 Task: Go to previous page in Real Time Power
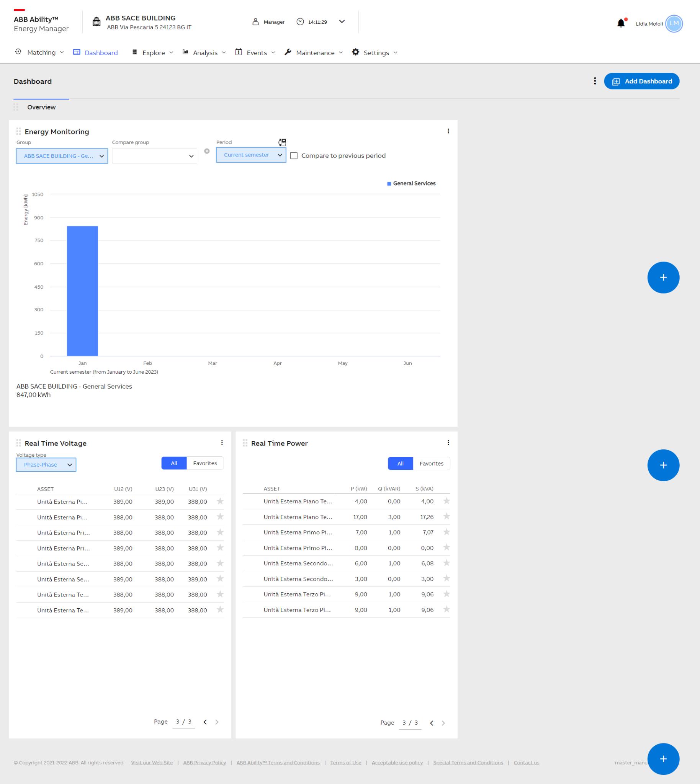pyautogui.click(x=432, y=723)
